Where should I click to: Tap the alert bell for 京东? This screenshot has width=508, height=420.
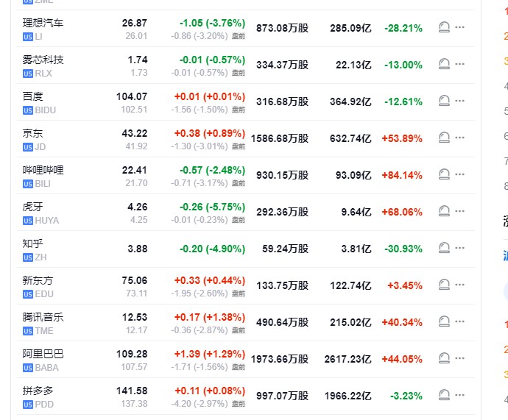point(444,138)
